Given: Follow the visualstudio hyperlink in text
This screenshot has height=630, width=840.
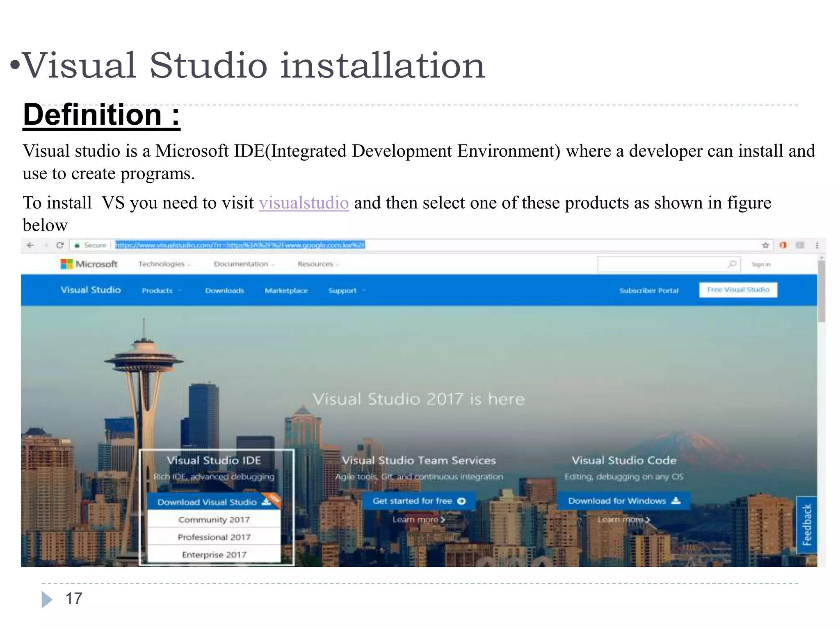Looking at the screenshot, I should pyautogui.click(x=304, y=203).
